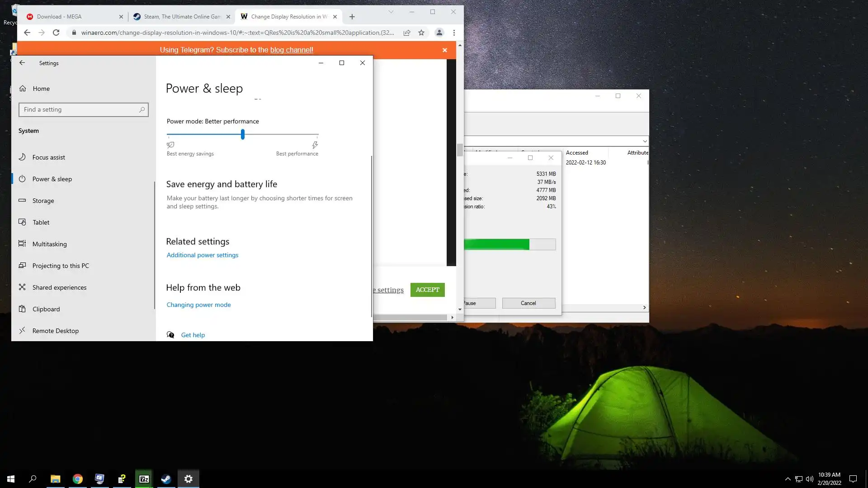Dismiss the orange Telegram banner

coord(445,50)
